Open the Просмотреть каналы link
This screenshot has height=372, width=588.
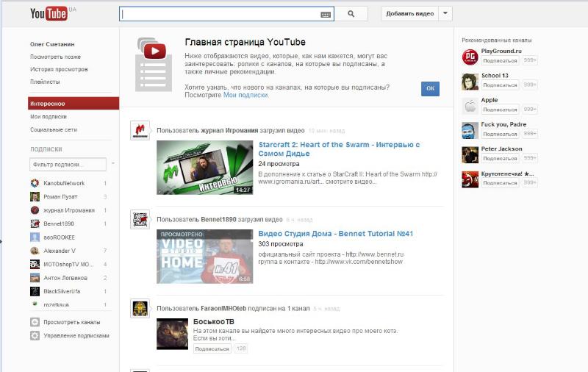pyautogui.click(x=71, y=322)
